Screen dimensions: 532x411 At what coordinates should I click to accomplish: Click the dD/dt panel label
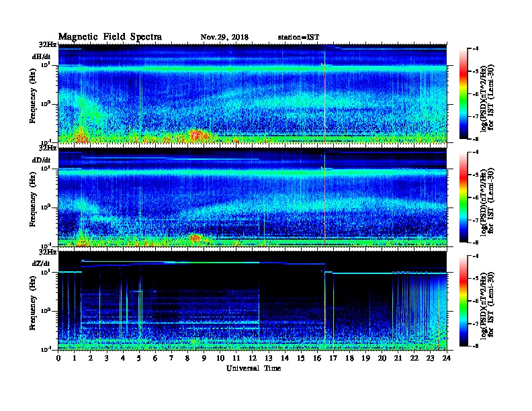[42, 160]
